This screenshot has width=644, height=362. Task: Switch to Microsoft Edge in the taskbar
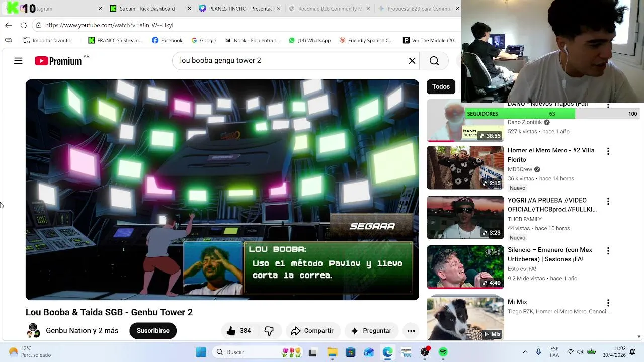pyautogui.click(x=387, y=352)
